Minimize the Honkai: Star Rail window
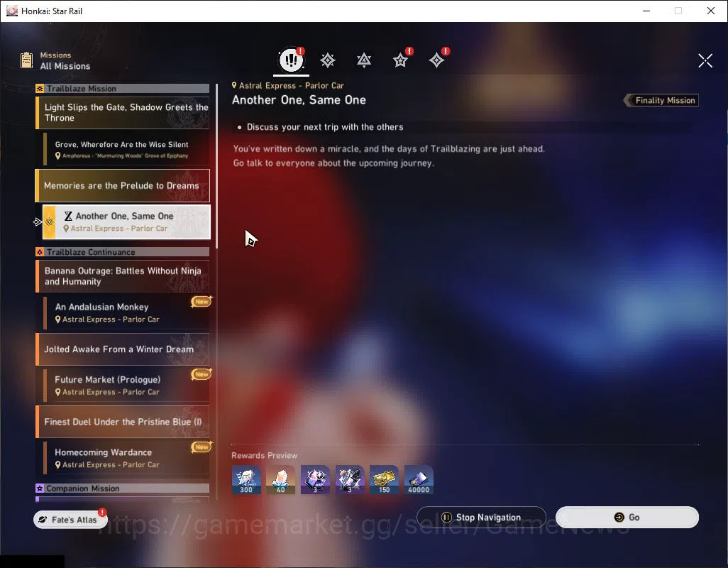 (646, 11)
